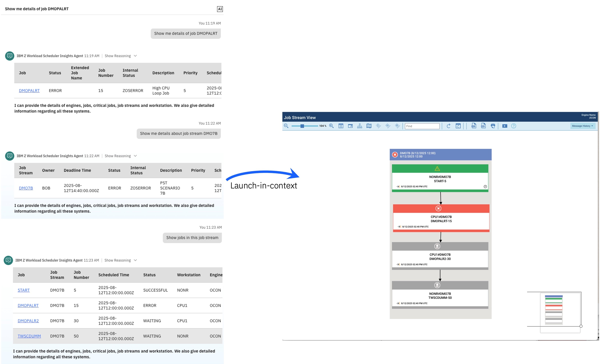Open the Message History dropdown

[582, 126]
